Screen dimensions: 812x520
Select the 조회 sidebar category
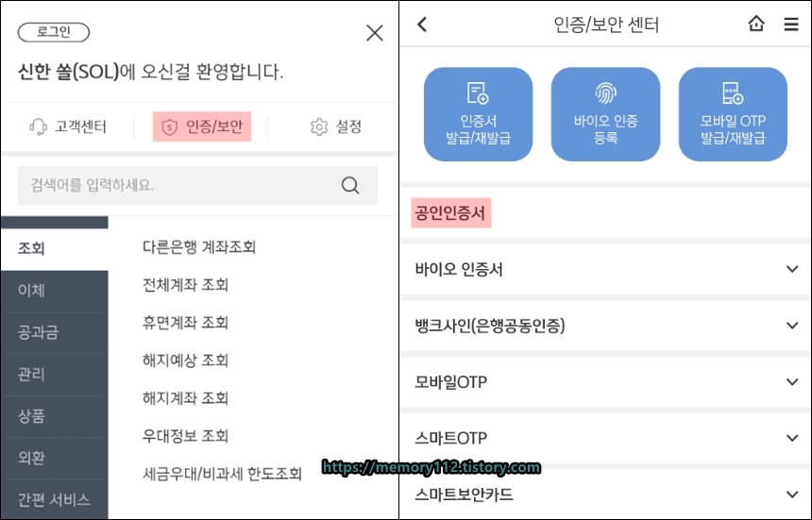pos(55,248)
